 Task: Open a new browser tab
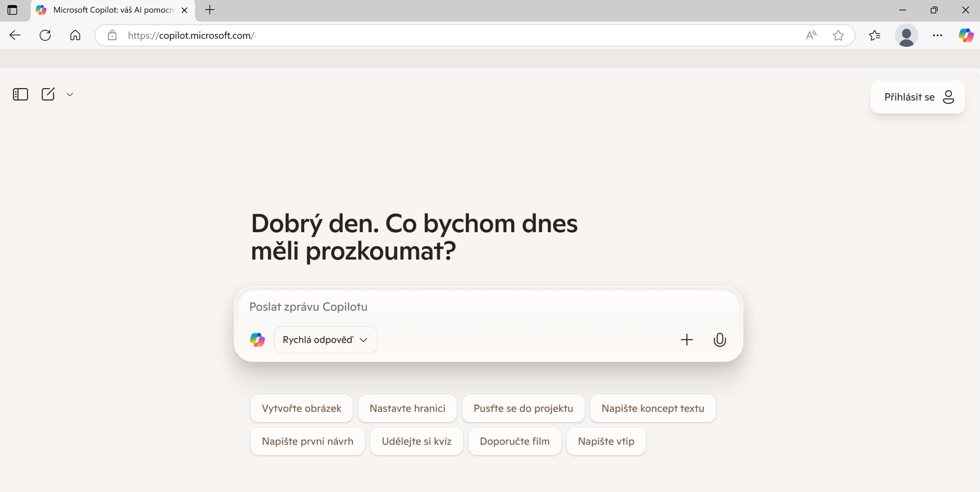click(209, 10)
